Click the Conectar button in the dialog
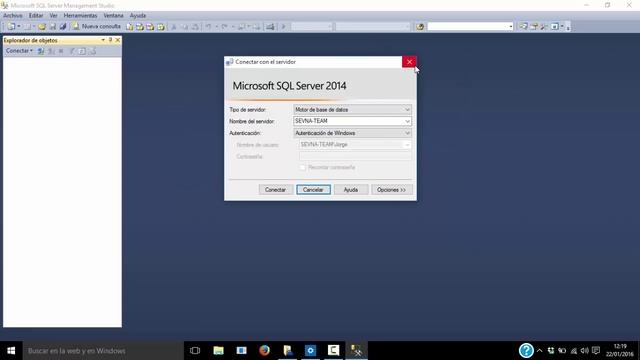This screenshot has width=640, height=360. [275, 190]
